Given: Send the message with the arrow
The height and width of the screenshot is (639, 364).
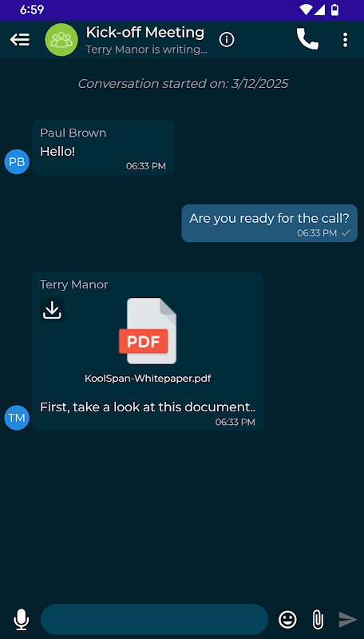Looking at the screenshot, I should (x=348, y=620).
